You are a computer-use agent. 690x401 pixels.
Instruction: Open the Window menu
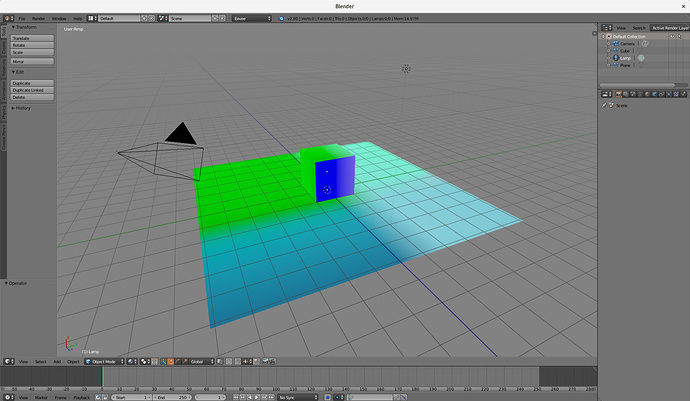(59, 18)
